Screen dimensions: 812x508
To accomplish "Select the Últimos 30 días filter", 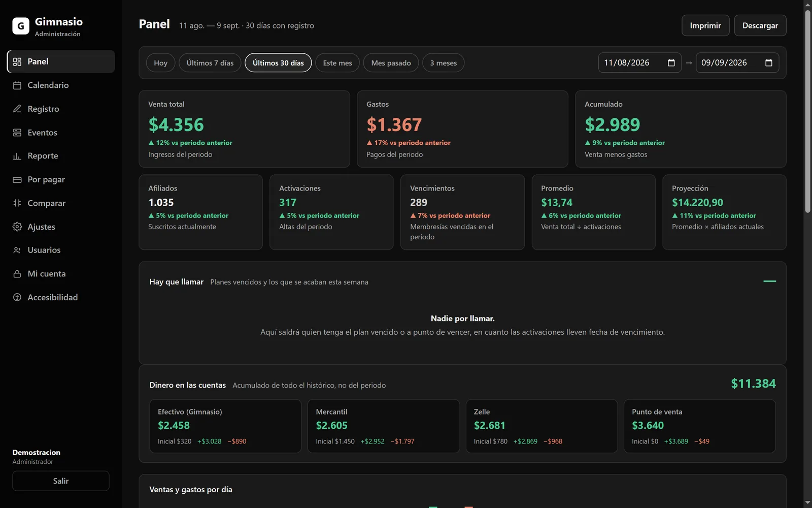I will [x=278, y=63].
